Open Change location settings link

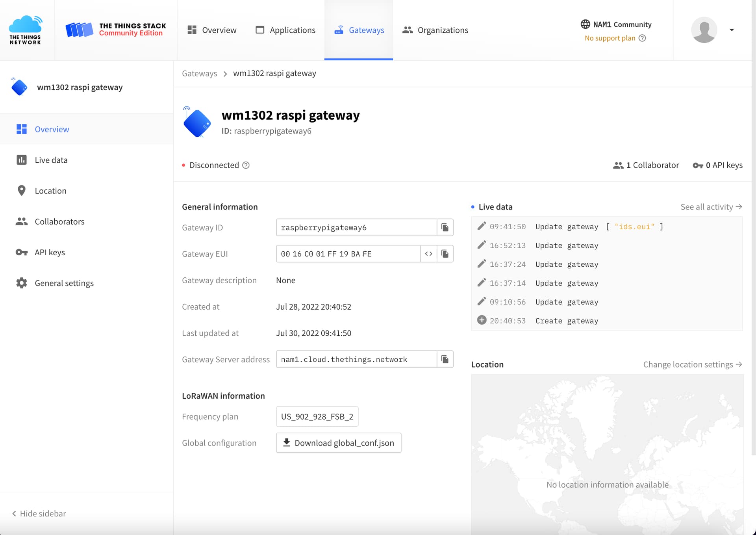pos(693,364)
